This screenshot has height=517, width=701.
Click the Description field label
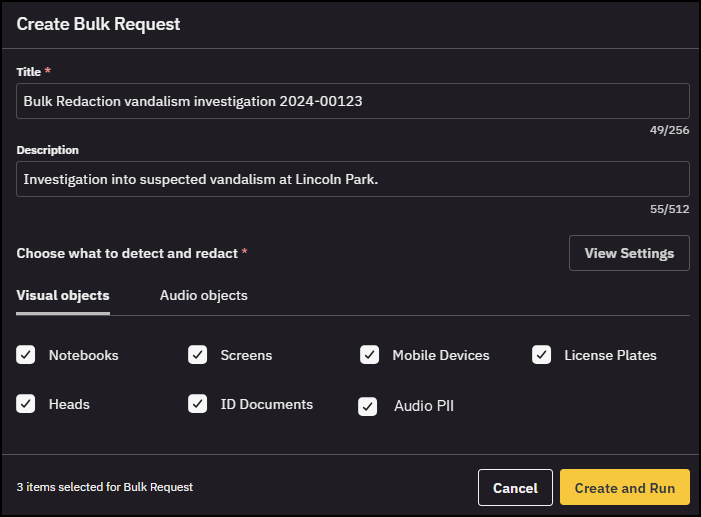tap(47, 150)
